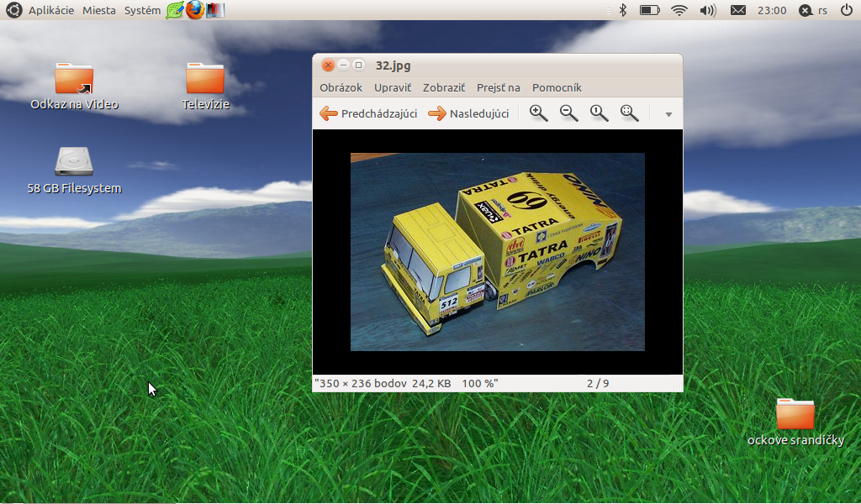
Task: Open the Systém panel menu
Action: click(142, 10)
